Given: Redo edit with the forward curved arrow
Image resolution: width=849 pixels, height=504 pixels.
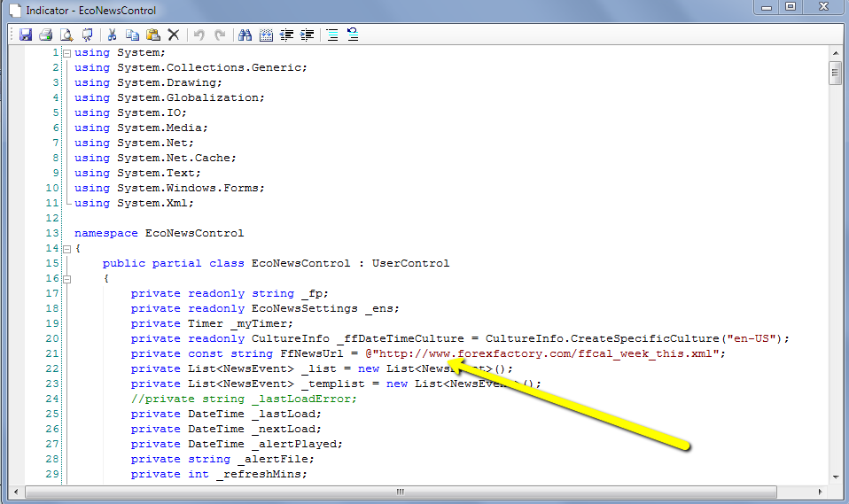Looking at the screenshot, I should [220, 35].
